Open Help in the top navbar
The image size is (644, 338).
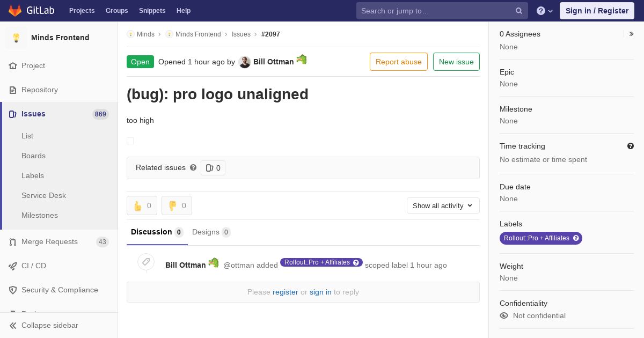(x=184, y=11)
